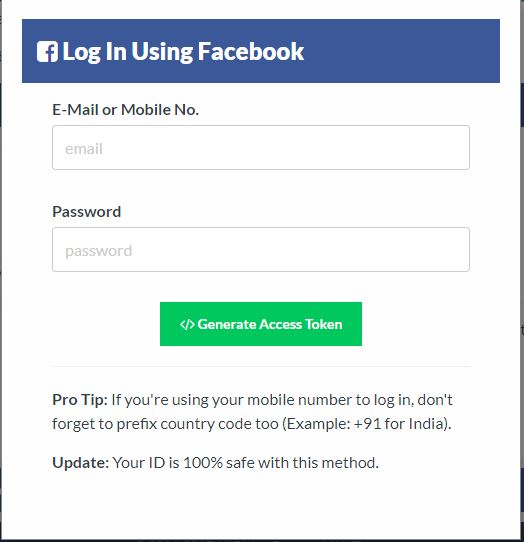Click the dark backdrop right of the dialog
The image size is (524, 542).
(522, 270)
